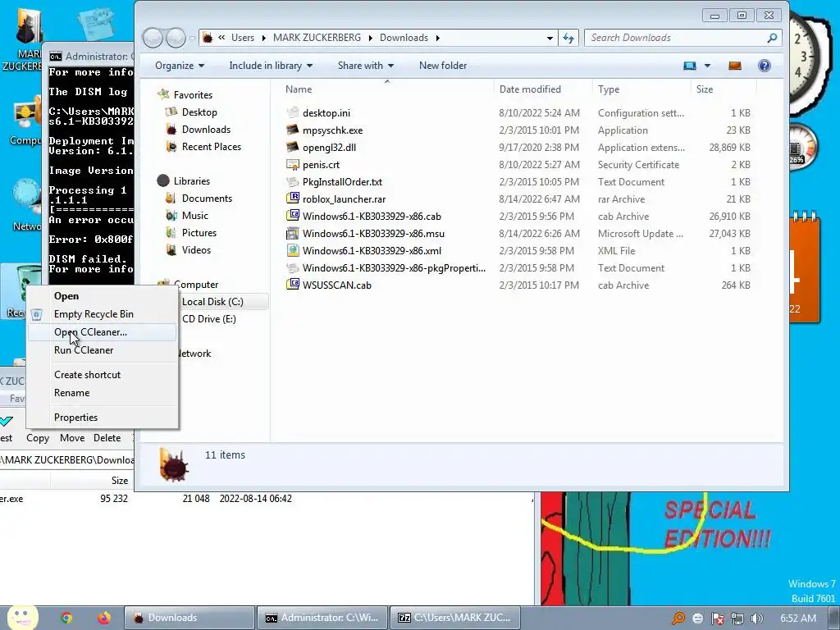
Task: Click the change view icon in toolbar
Action: pos(689,66)
